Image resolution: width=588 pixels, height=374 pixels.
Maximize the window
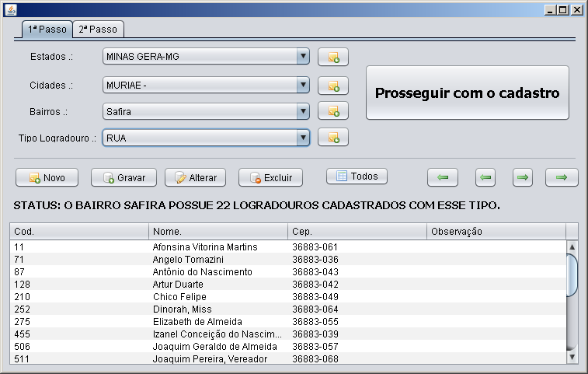(x=563, y=10)
